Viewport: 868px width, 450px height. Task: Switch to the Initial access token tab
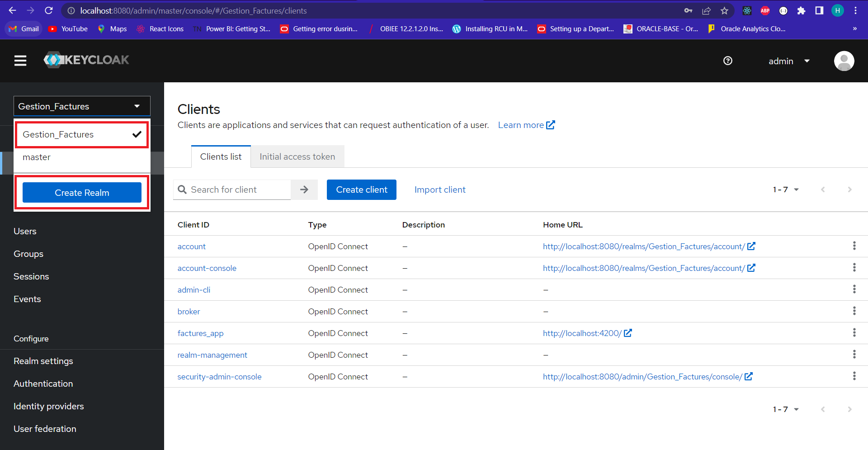pos(297,156)
